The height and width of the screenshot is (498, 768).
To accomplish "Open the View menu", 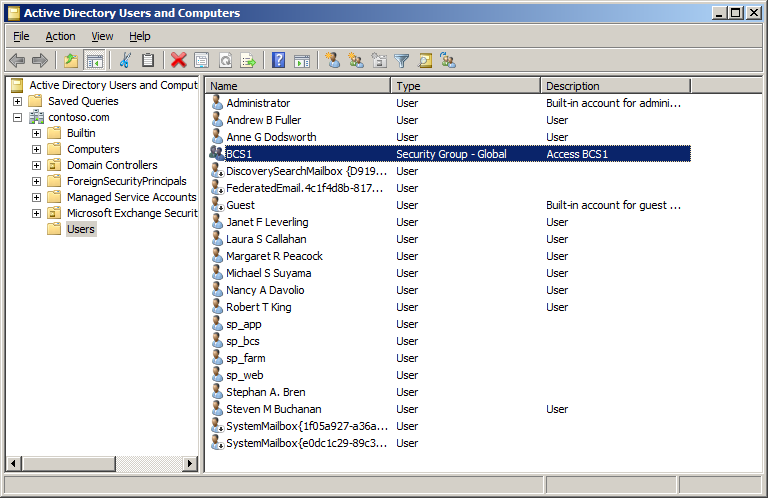I will (102, 36).
